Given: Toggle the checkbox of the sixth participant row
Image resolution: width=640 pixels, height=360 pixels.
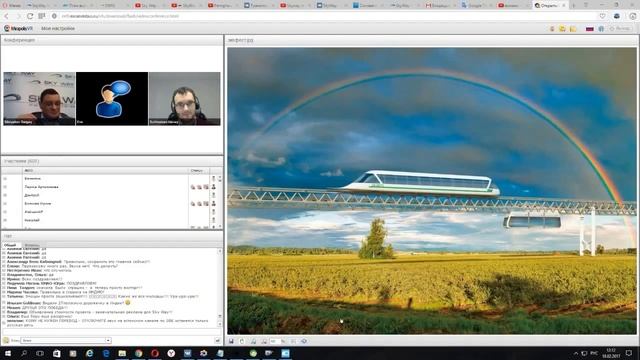Looking at the screenshot, I should point(5,220).
